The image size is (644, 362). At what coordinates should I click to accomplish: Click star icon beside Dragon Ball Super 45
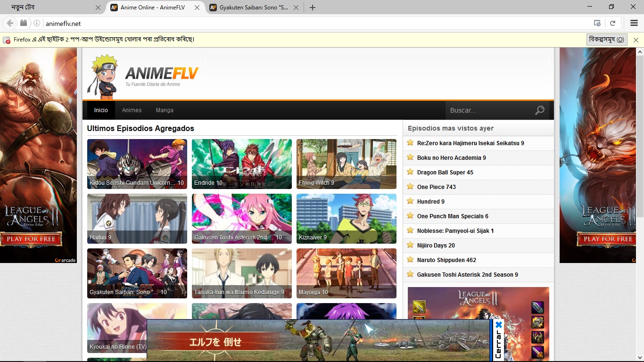click(x=410, y=172)
